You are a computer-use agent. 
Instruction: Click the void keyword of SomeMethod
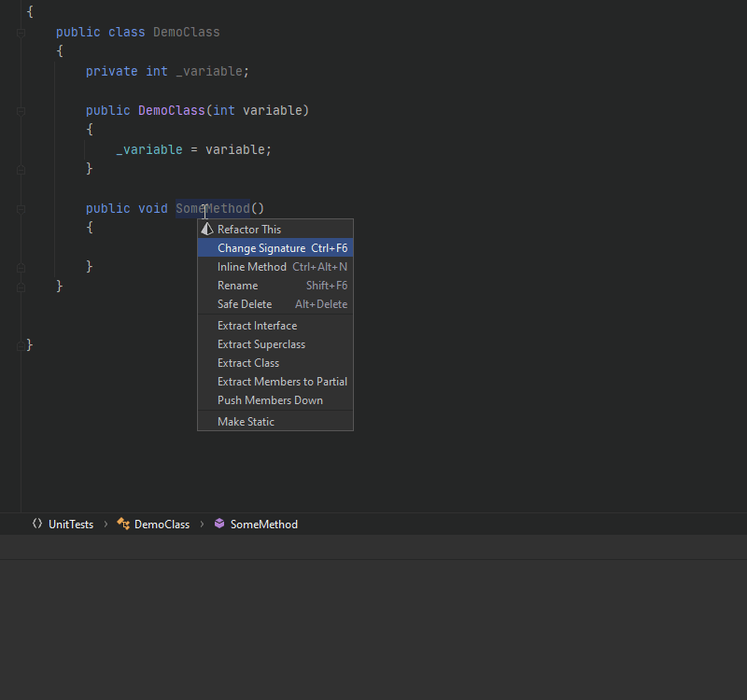pos(153,208)
